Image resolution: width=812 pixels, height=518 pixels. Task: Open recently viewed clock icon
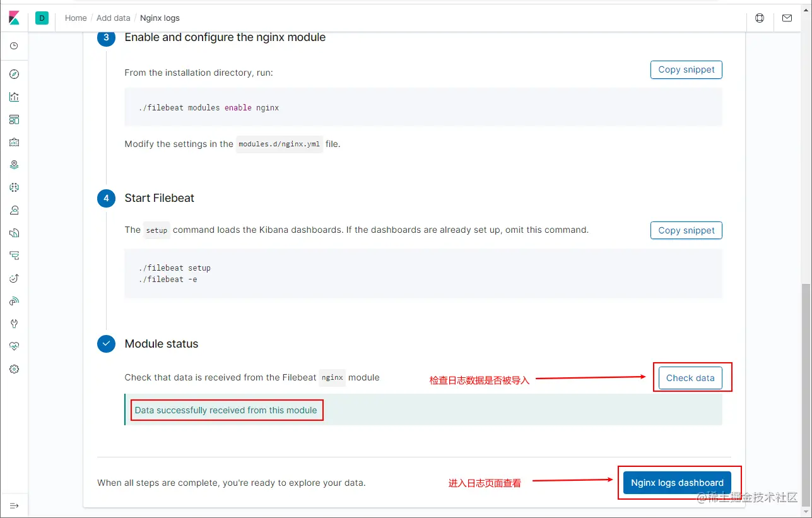click(x=14, y=46)
